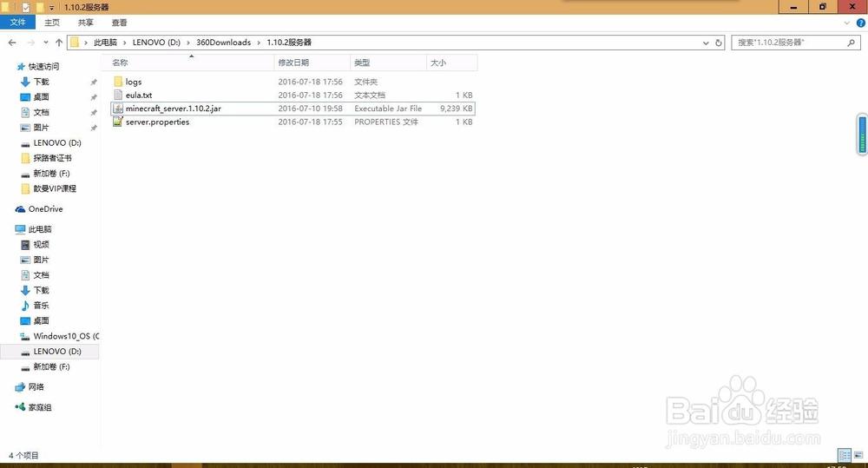This screenshot has height=468, width=868.
Task: Click the folder icon in the address bar
Action: pos(75,42)
